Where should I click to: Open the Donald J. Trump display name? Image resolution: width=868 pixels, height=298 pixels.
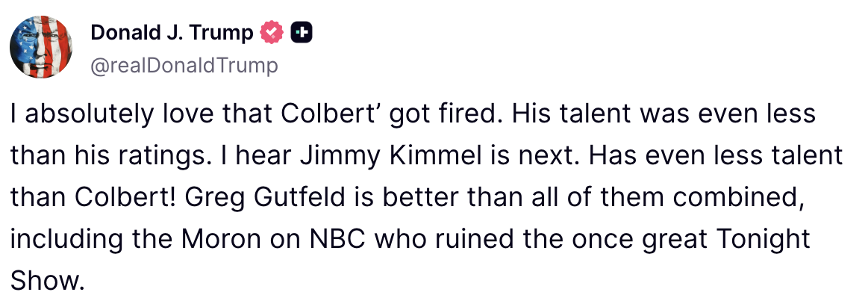[172, 33]
